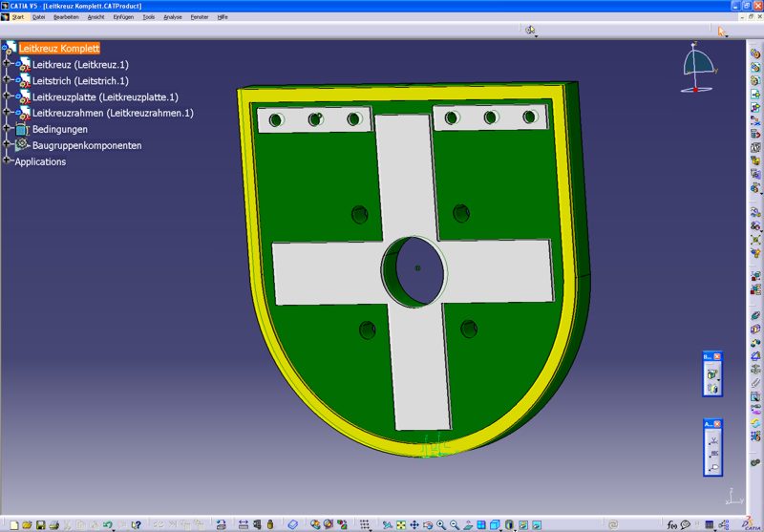Image resolution: width=764 pixels, height=532 pixels.
Task: Open the Formula f(x) tool
Action: [x=672, y=524]
